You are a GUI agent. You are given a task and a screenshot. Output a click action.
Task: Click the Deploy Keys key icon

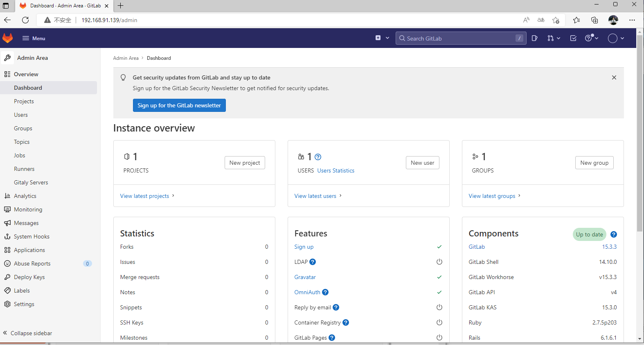(7, 277)
